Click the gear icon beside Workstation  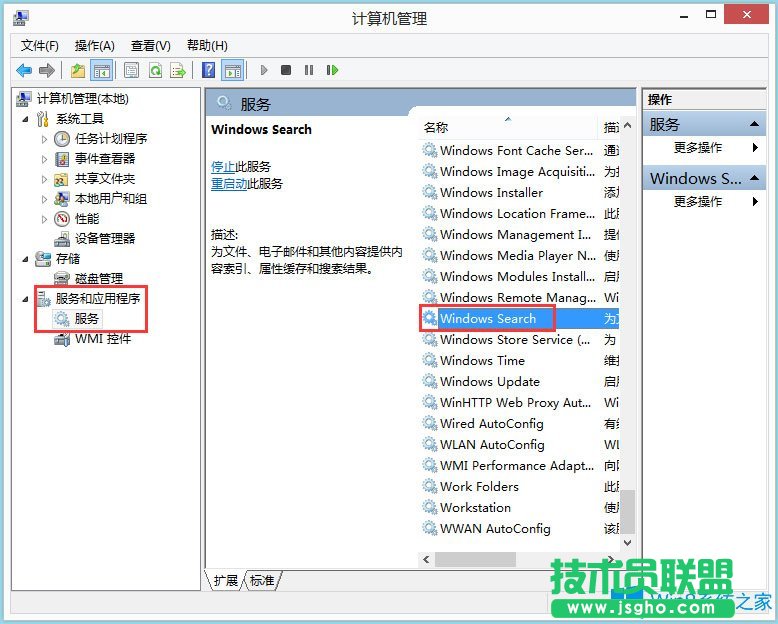pos(429,507)
